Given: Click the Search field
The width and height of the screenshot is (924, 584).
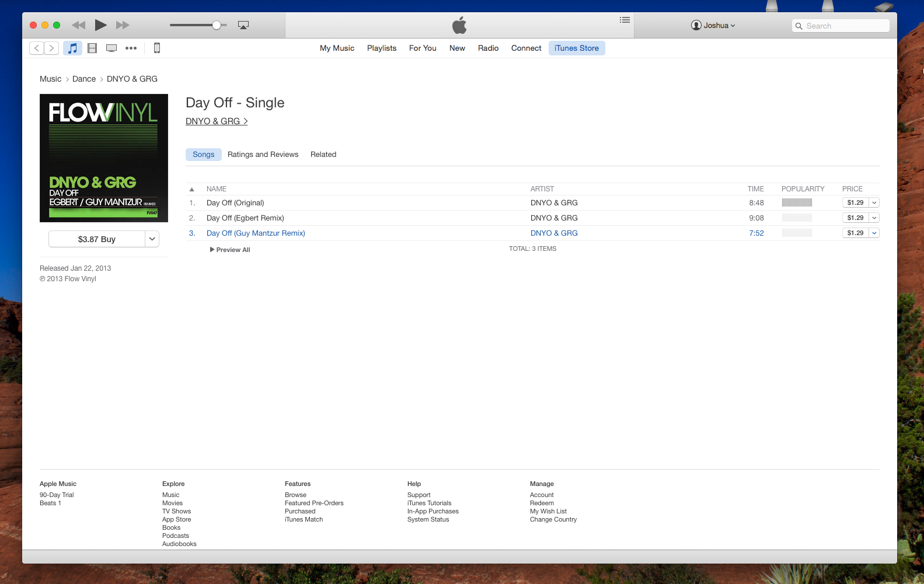Looking at the screenshot, I should [841, 26].
